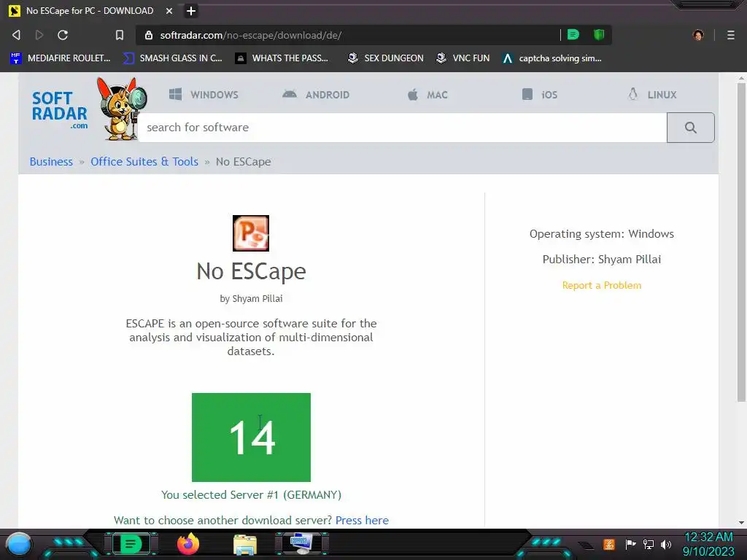Open the computer keyboard app on taskbar
This screenshot has height=560, width=747.
click(301, 543)
